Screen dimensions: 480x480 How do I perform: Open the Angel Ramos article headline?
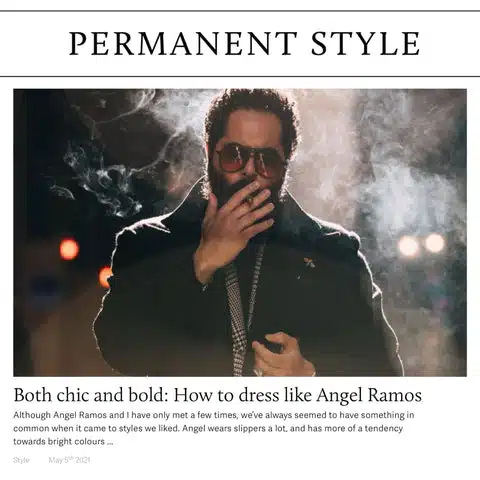point(218,395)
